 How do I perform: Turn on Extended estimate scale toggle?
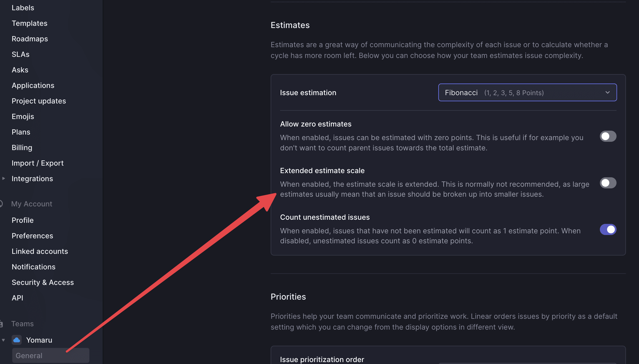coord(608,183)
